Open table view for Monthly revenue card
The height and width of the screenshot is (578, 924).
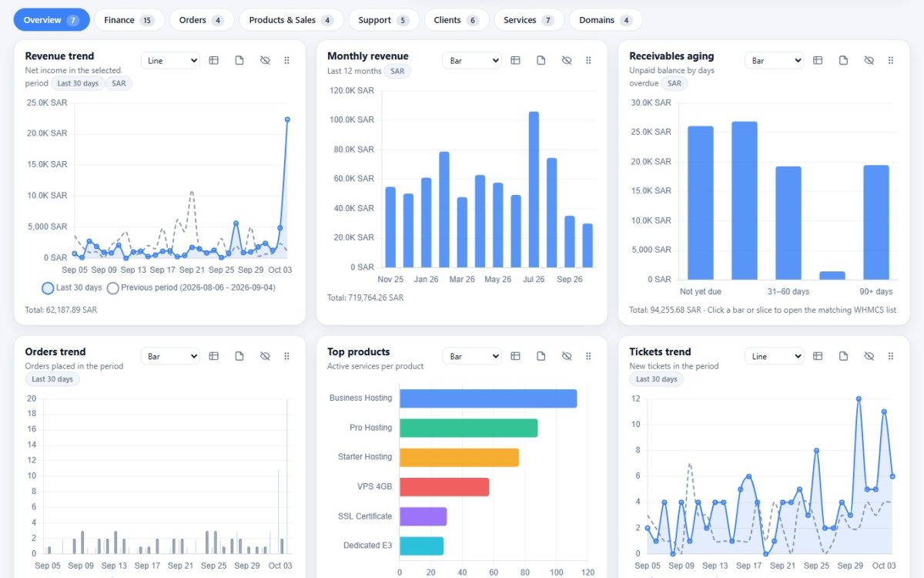click(x=516, y=60)
